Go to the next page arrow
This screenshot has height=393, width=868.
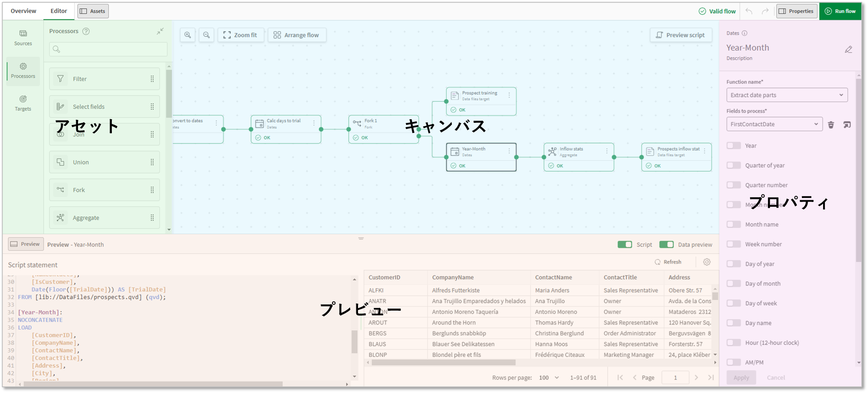click(x=696, y=377)
